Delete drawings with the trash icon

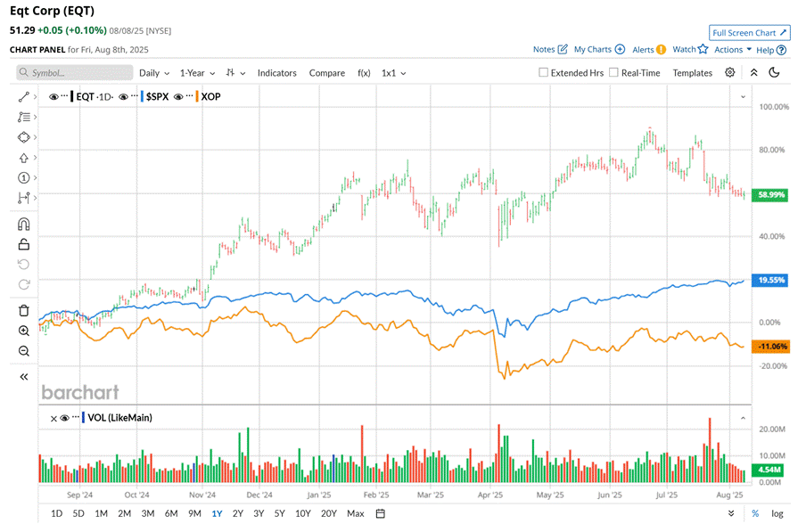click(24, 311)
